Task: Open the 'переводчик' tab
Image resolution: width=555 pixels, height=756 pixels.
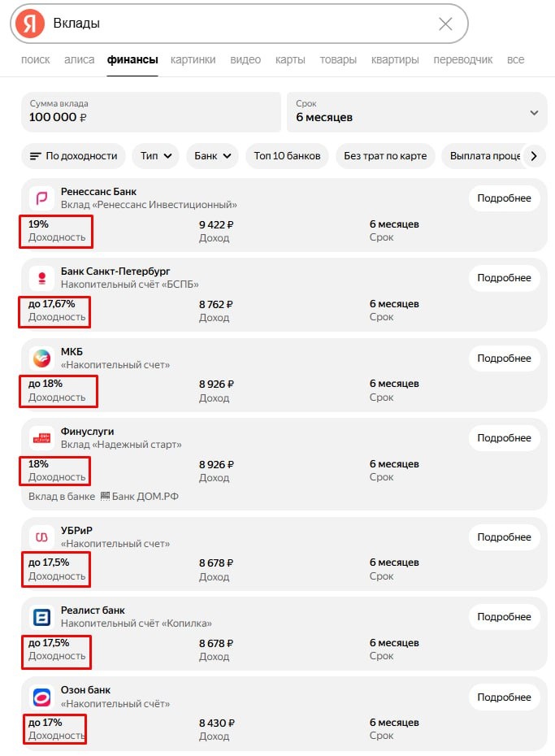Action: 462,59
